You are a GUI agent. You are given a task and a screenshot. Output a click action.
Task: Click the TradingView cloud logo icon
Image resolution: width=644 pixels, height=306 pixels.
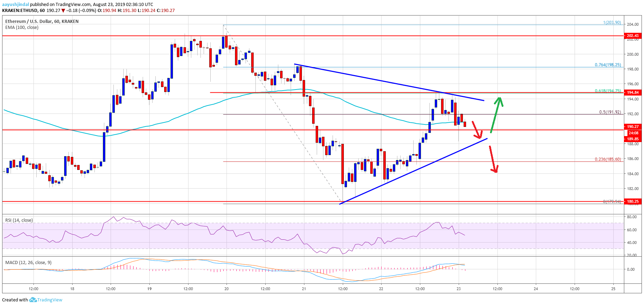click(33, 300)
